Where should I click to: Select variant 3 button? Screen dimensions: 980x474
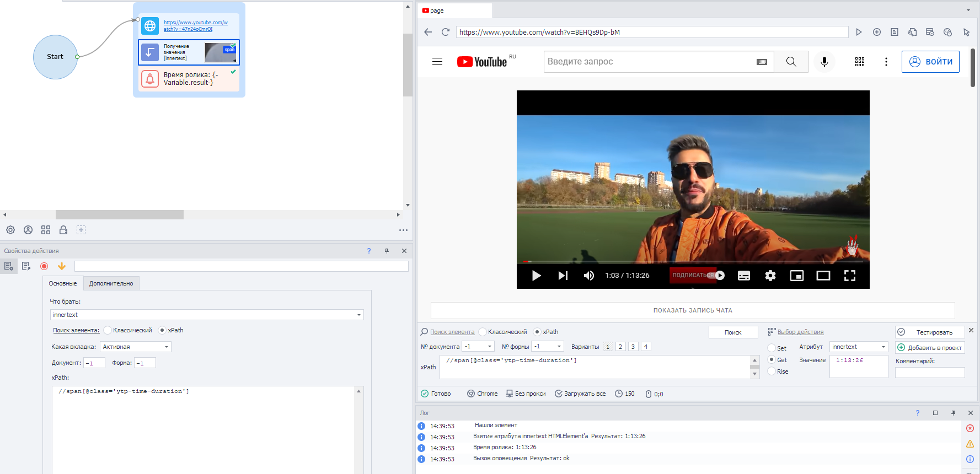point(633,346)
